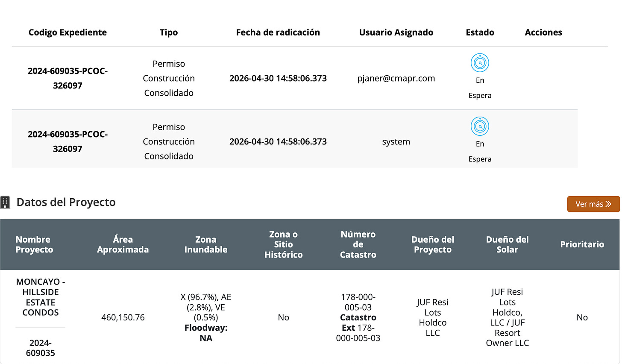Image resolution: width=622 pixels, height=364 pixels.
Task: Click the En Espera status icon in system row
Action: coord(480,126)
